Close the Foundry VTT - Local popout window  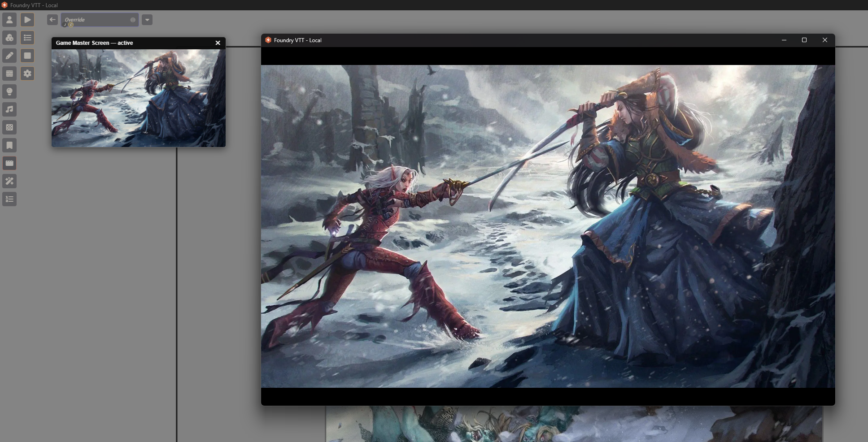(x=825, y=40)
